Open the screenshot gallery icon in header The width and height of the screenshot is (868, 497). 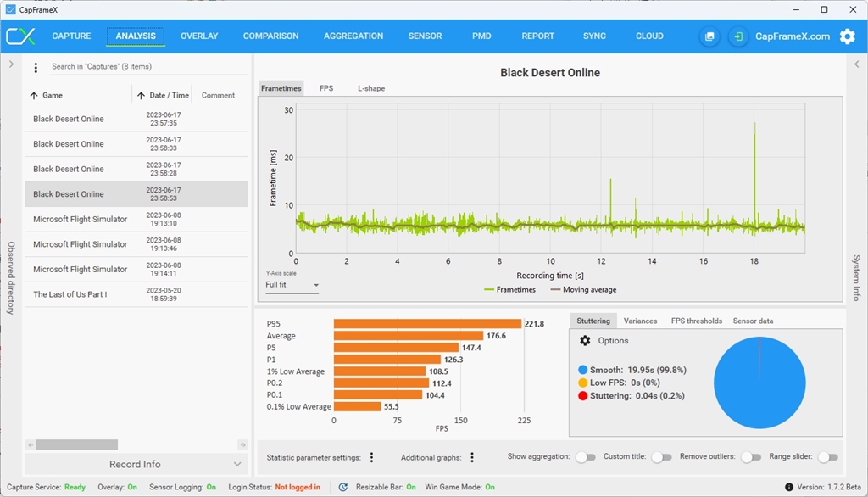(709, 36)
